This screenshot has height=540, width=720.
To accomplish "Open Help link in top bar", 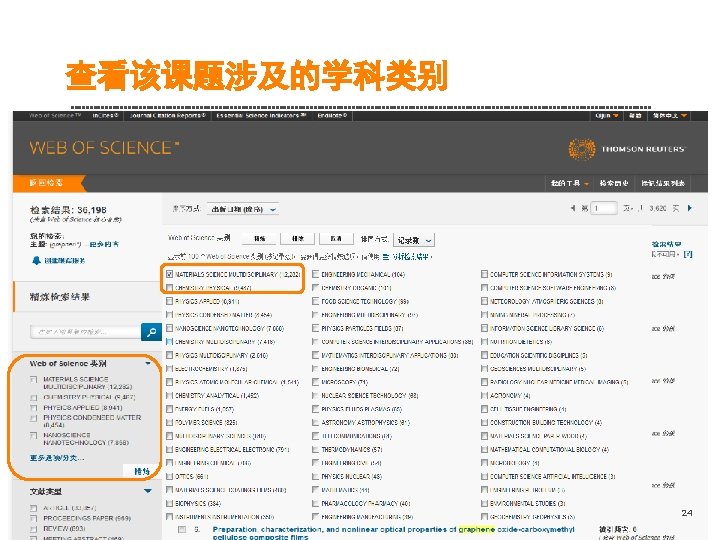I will pos(635,115).
